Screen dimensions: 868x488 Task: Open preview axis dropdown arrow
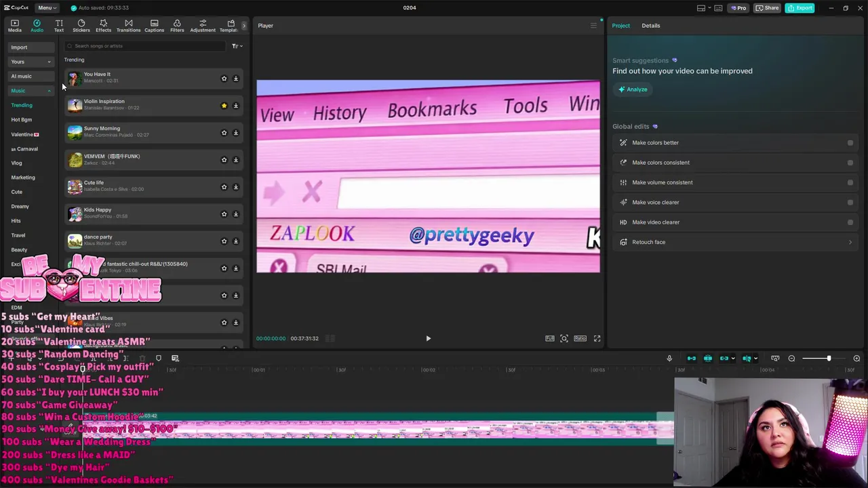755,359
